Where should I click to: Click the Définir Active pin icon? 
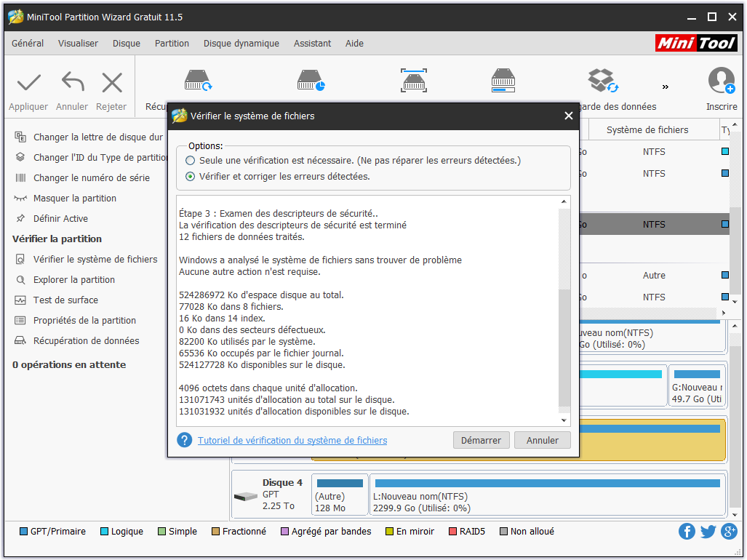20,219
